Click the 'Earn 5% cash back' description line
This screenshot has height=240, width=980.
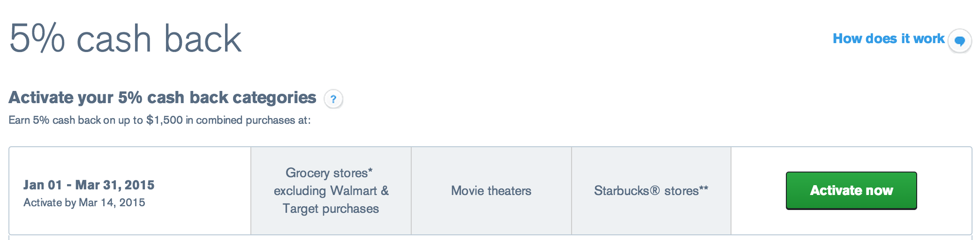tap(159, 120)
